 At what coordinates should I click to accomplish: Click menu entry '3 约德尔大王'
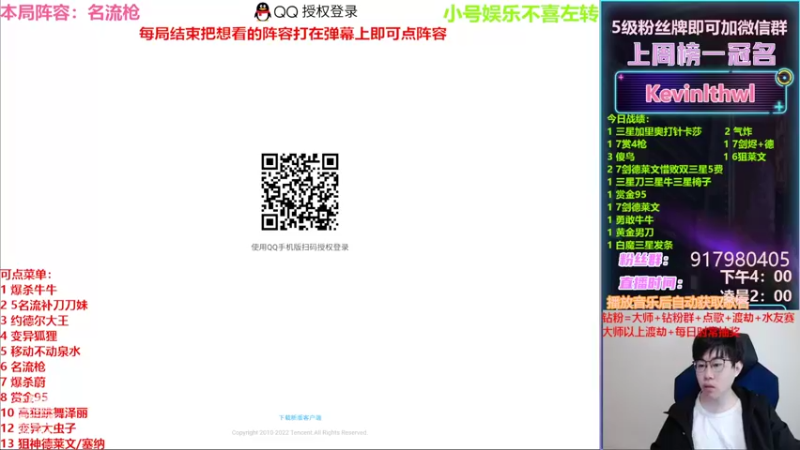click(34, 320)
